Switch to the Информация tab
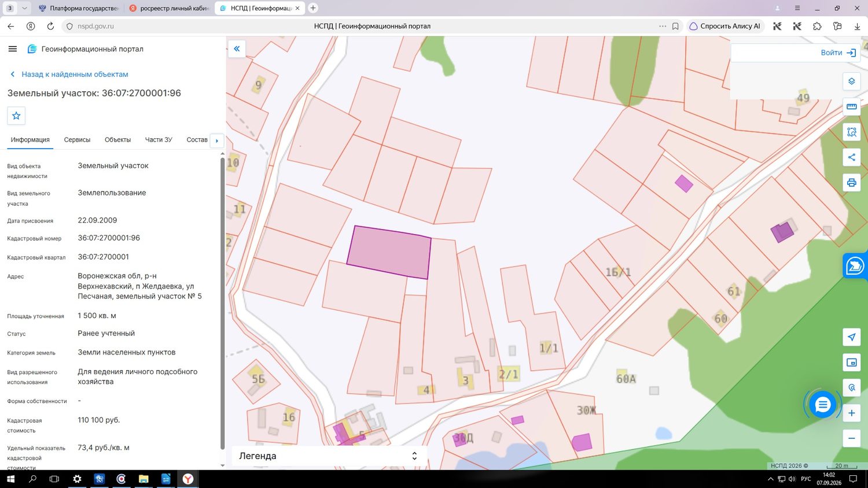 click(30, 140)
